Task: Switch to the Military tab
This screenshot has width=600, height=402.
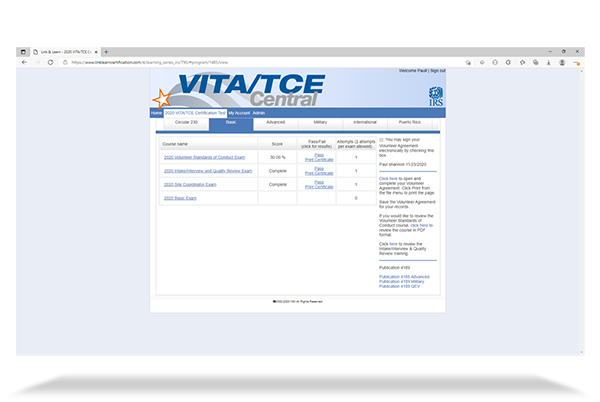Action: pos(320,122)
